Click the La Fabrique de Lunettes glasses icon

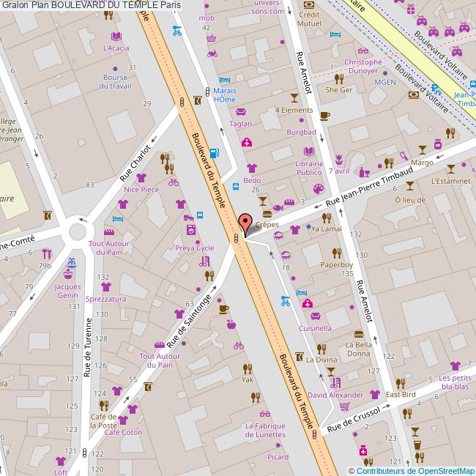(264, 414)
